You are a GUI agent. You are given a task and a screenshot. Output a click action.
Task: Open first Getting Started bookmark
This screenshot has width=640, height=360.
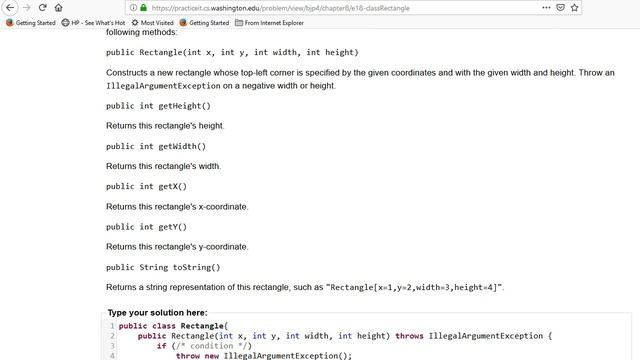(31, 23)
